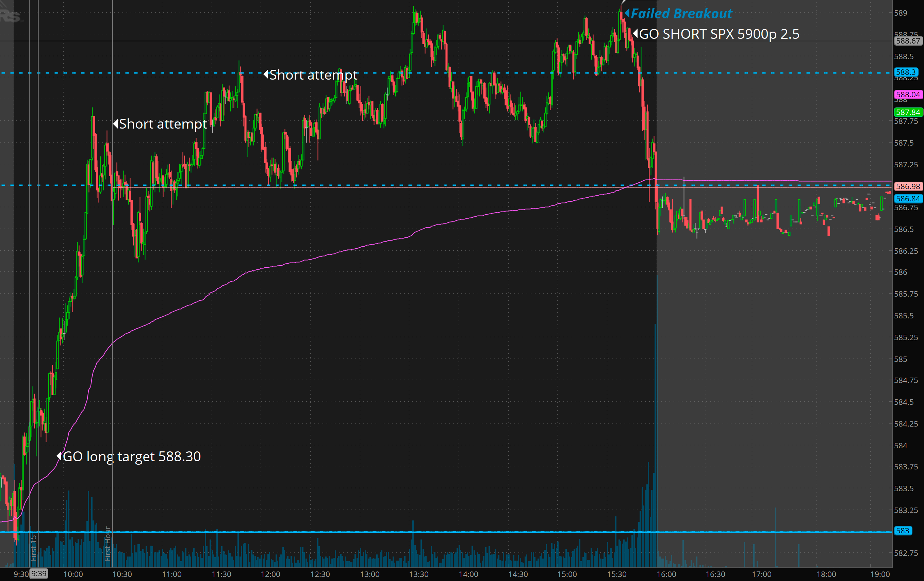
Task: Click the GO long target 588.30 annotation
Action: click(131, 456)
